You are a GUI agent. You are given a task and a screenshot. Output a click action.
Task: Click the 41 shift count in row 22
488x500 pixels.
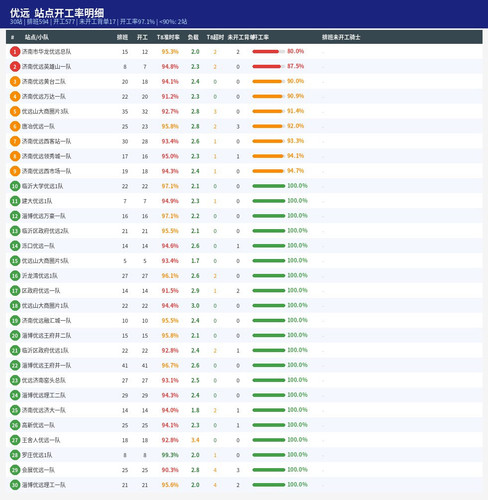(125, 366)
